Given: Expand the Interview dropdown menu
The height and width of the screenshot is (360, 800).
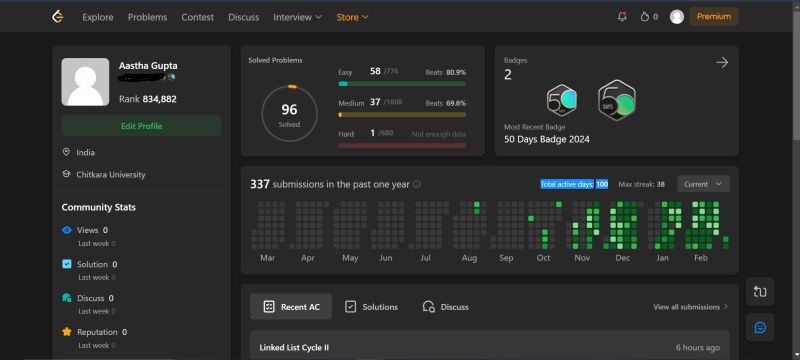Looking at the screenshot, I should [x=297, y=17].
